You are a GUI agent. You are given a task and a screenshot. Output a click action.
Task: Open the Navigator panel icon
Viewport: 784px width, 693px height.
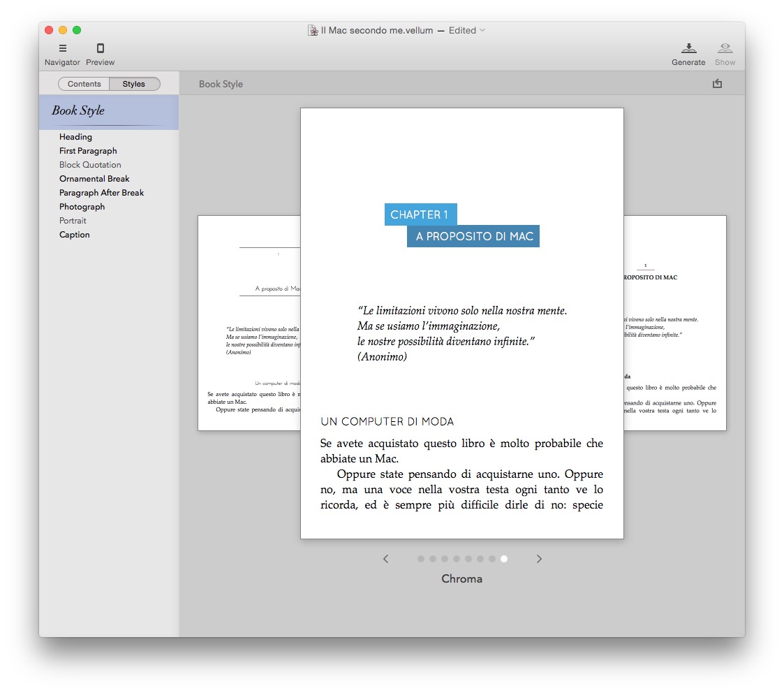click(x=63, y=48)
